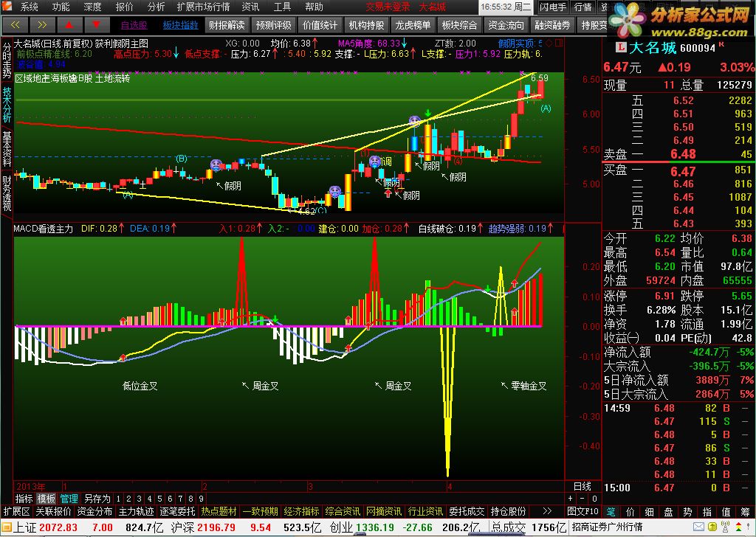Image resolution: width=756 pixels, height=537 pixels.
Task: Open the 帮助 menu
Action: click(314, 7)
